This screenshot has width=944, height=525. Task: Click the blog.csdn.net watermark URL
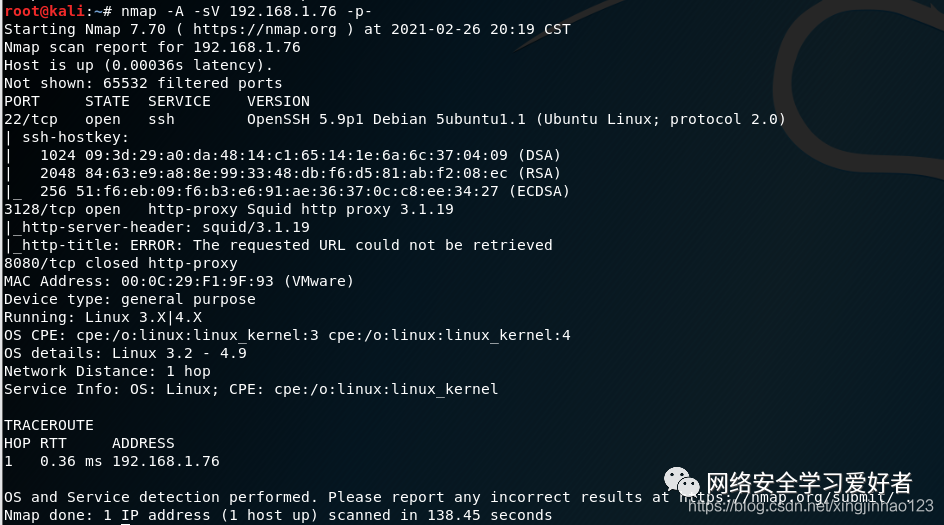[x=810, y=506]
